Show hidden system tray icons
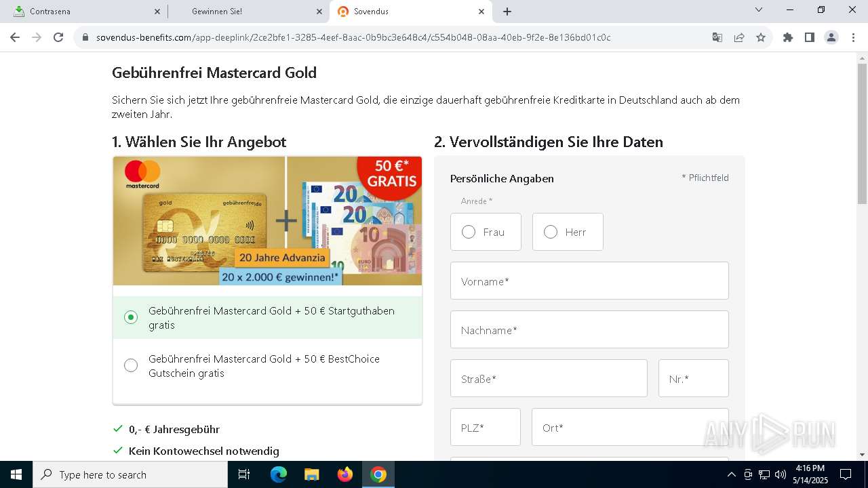Viewport: 868px width, 488px height. pos(732,474)
